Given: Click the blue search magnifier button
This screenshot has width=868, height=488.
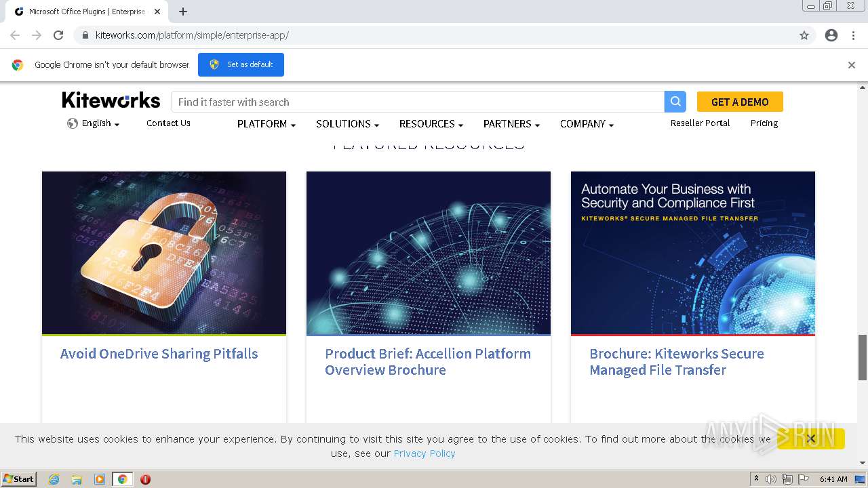Looking at the screenshot, I should (675, 102).
